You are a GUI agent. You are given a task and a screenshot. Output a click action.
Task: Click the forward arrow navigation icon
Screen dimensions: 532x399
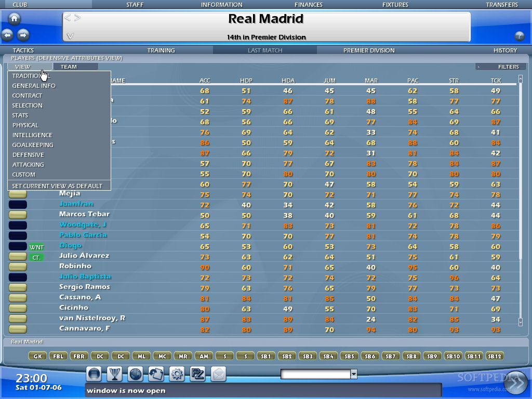[23, 35]
